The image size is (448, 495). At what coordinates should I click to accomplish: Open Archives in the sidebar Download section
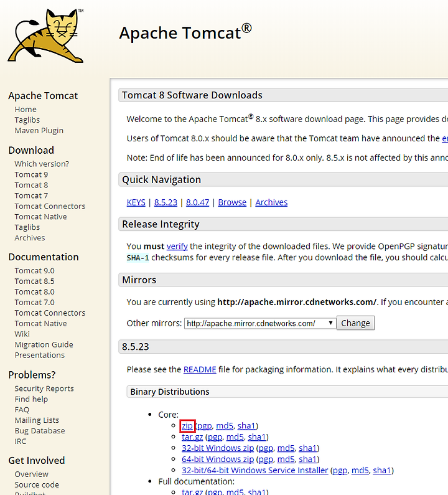tap(30, 238)
